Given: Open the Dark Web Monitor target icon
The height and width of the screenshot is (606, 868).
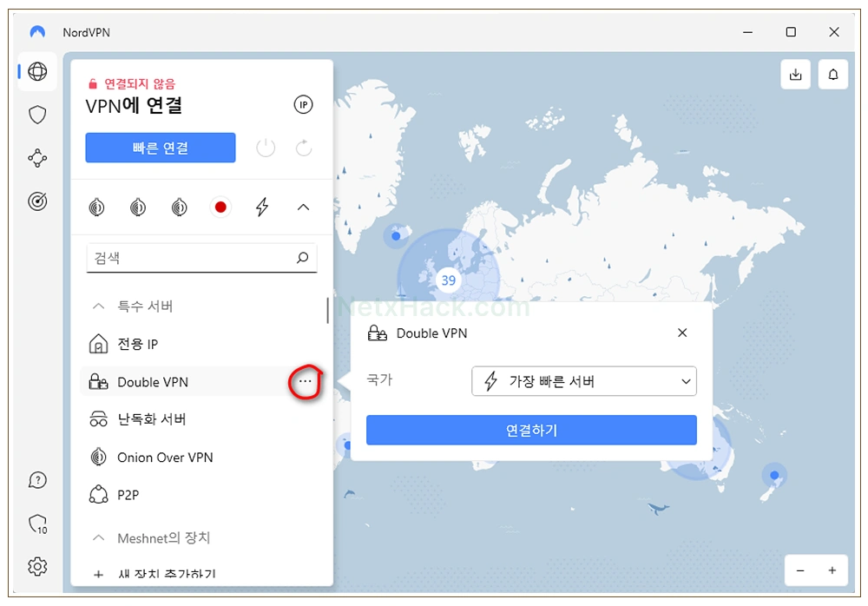Looking at the screenshot, I should [x=37, y=201].
